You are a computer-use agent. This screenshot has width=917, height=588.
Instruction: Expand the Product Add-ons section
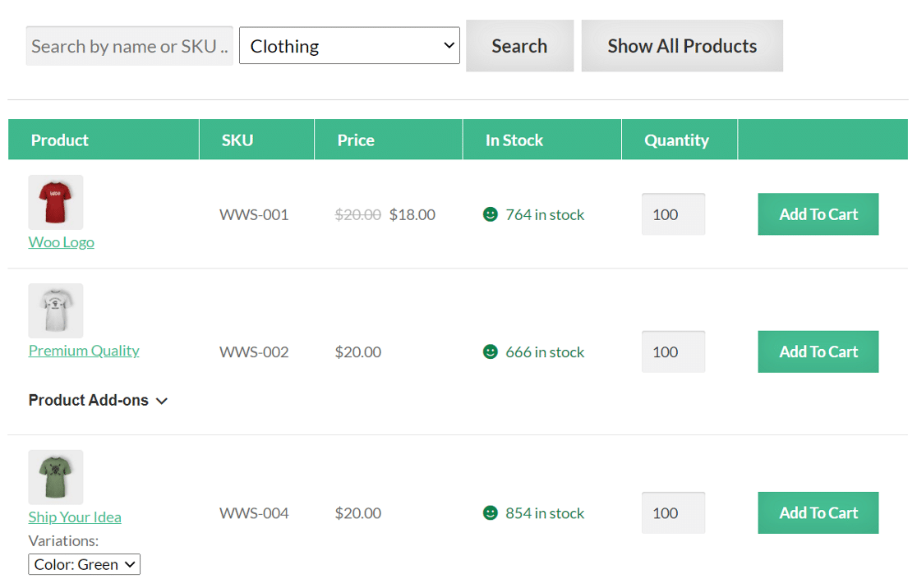99,400
